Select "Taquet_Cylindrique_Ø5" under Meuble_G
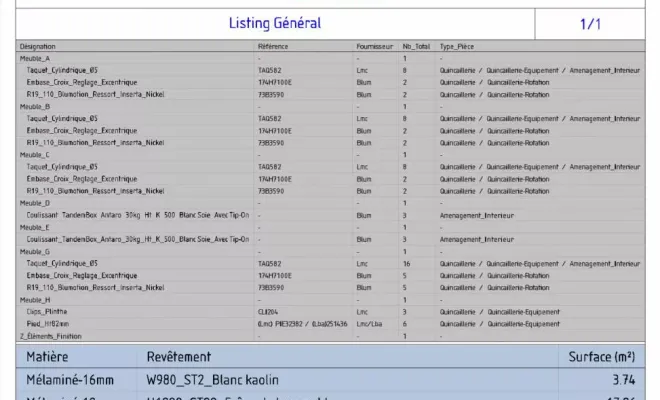The width and height of the screenshot is (660, 400). 62,264
